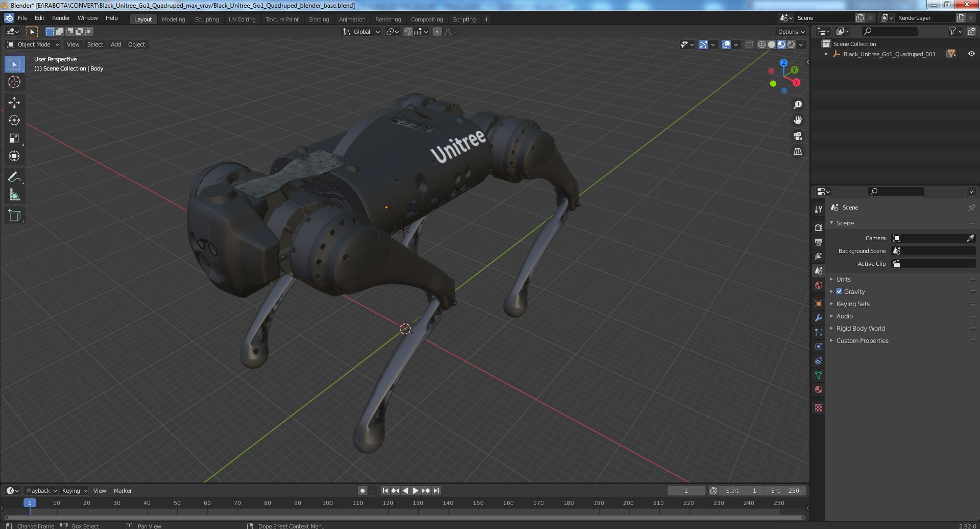Open the Particle properties tab
The image size is (980, 529).
pyautogui.click(x=819, y=332)
